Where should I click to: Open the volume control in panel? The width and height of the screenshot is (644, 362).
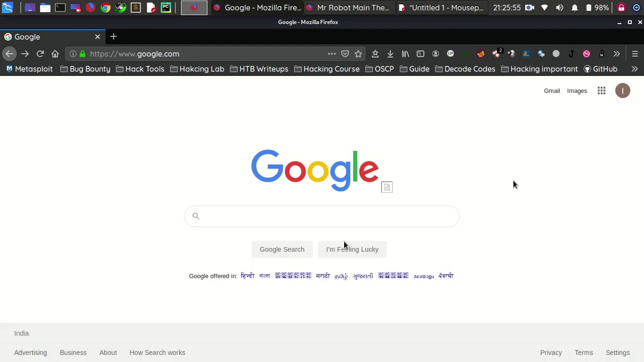tap(559, 8)
